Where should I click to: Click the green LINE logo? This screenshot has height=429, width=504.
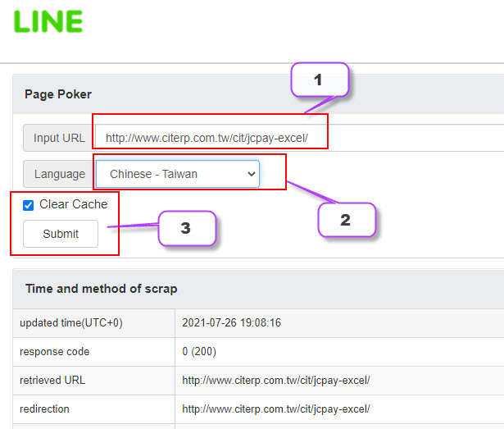[48, 22]
